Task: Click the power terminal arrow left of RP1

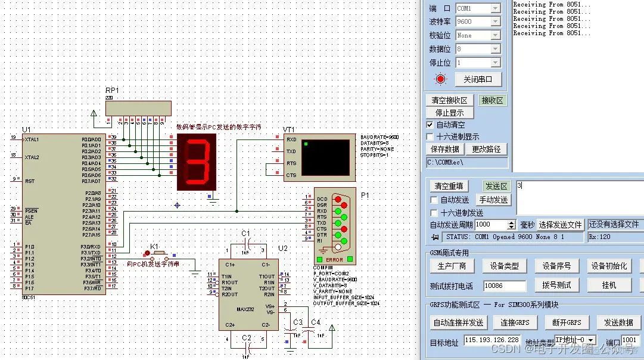Action: tap(94, 113)
